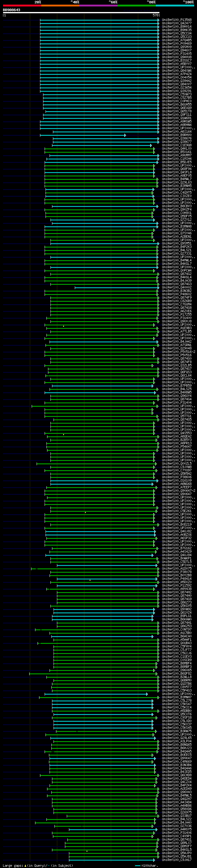Viewport: 197px width, 868px height.
Task: Select label UniRef100_C4Q9T5
Action: point(177,193)
